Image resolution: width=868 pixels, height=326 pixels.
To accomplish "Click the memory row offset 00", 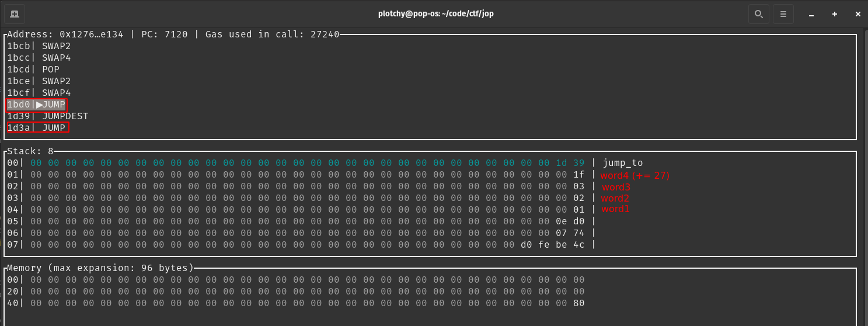I will (13, 280).
